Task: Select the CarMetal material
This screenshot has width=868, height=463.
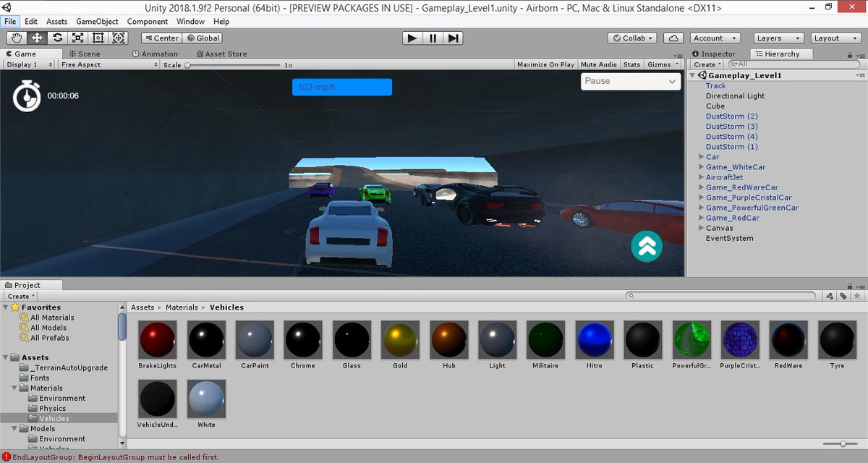Action: 206,339
